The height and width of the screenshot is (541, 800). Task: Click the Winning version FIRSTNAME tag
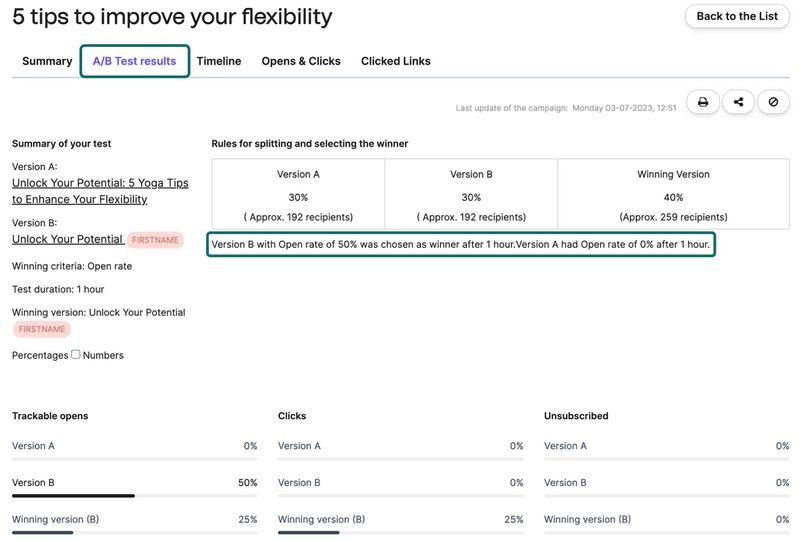click(x=42, y=329)
